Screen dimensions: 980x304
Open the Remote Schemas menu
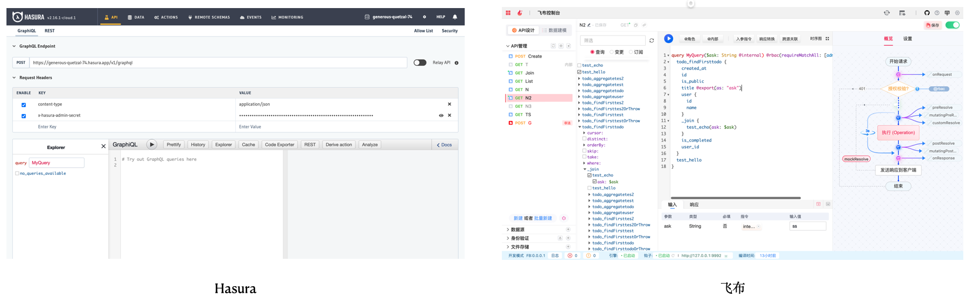point(209,17)
